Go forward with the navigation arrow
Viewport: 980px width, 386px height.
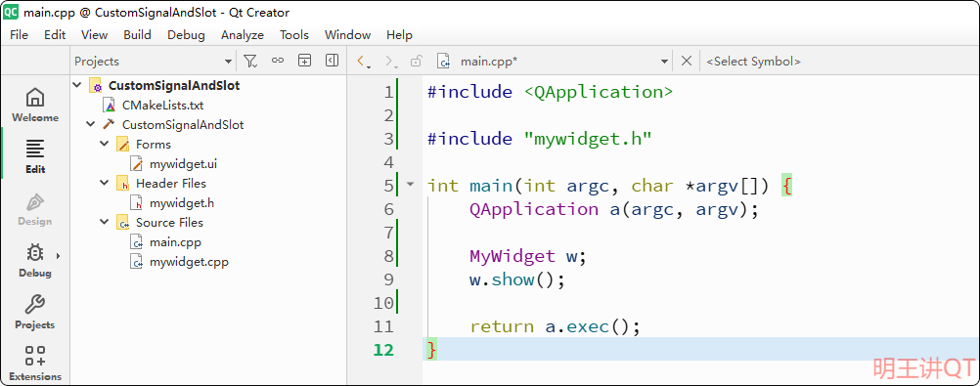click(x=390, y=62)
